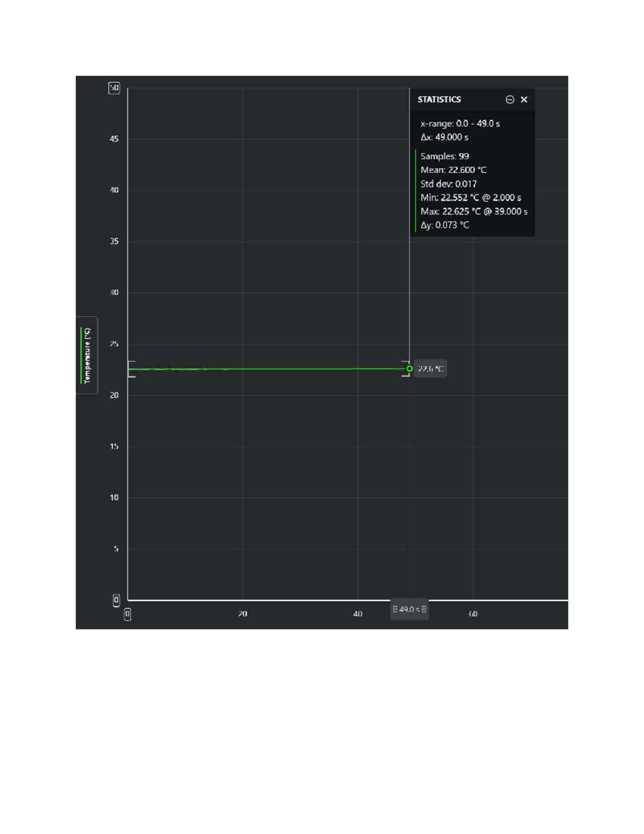Click the left drag-dots on the 49.0 s handle
Viewport: 644px width, 834px height.
pos(396,610)
